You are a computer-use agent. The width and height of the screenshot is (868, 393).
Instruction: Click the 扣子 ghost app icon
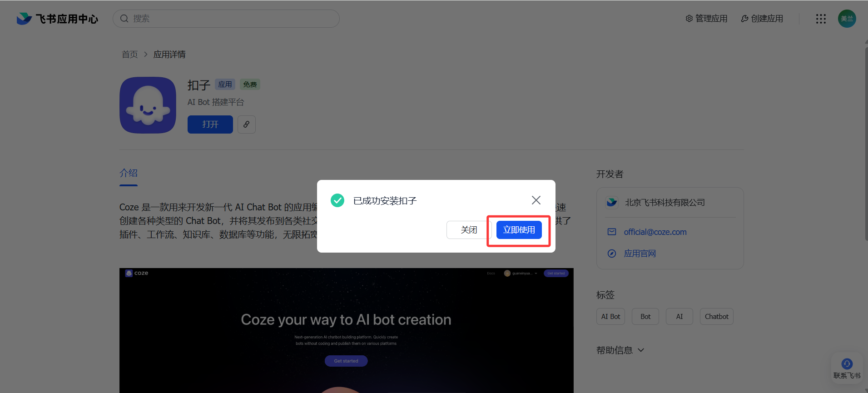(x=148, y=105)
